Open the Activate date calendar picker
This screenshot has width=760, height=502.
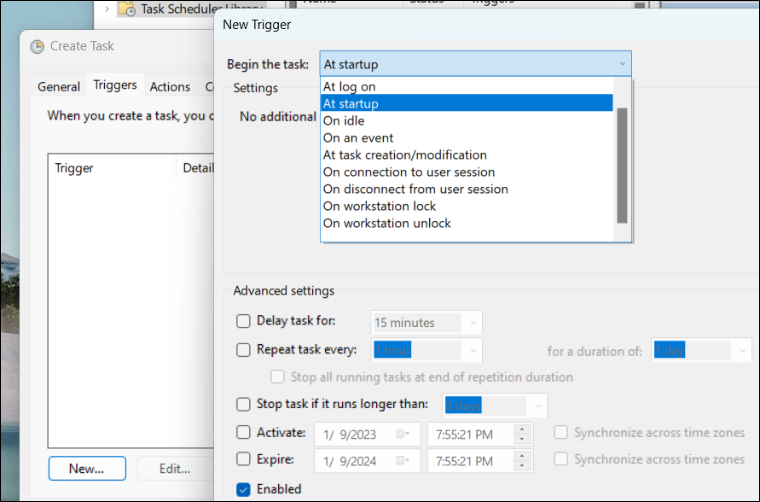point(402,433)
